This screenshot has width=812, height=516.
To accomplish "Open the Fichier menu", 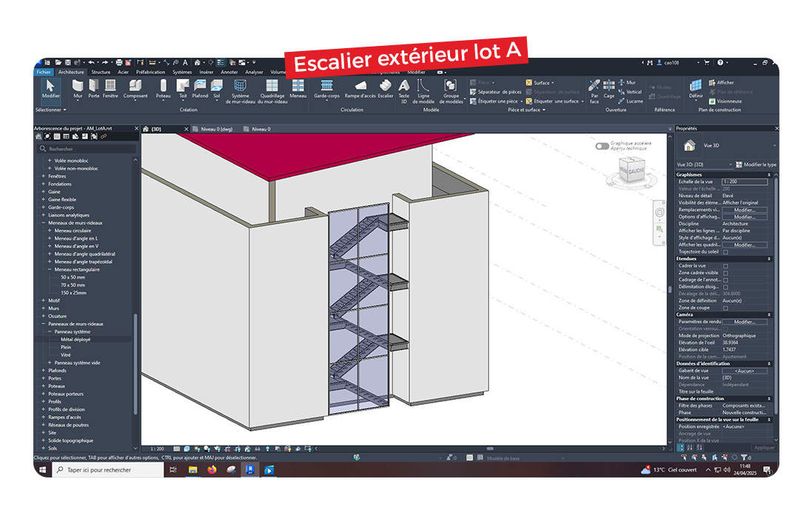I will tap(44, 72).
